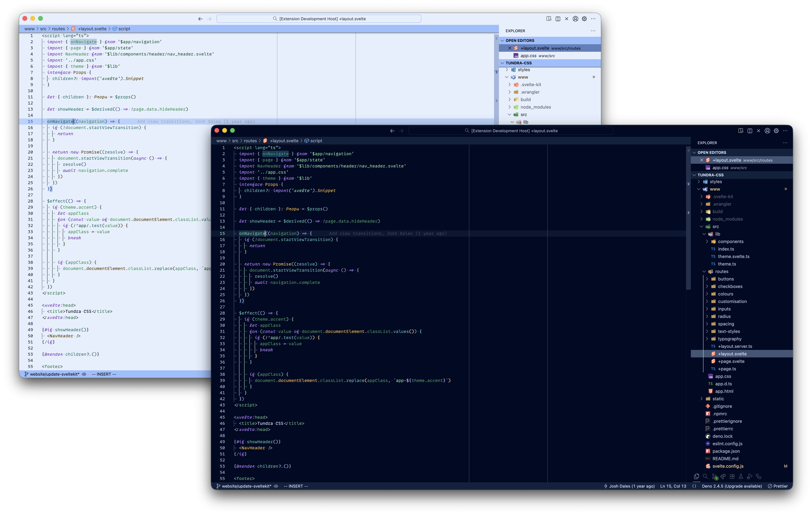Open Explorer panel ellipsis menu in dark window
812x515 pixels.
(785, 143)
